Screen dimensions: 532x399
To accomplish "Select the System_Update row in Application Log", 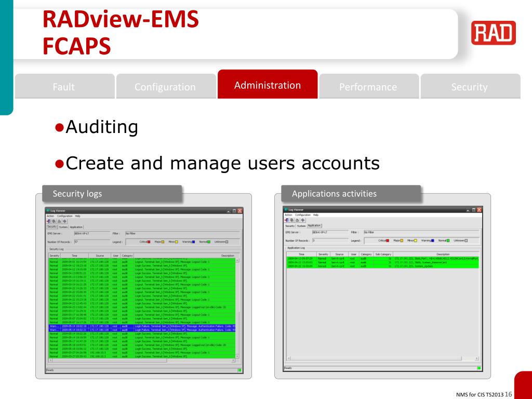I will coord(383,266).
